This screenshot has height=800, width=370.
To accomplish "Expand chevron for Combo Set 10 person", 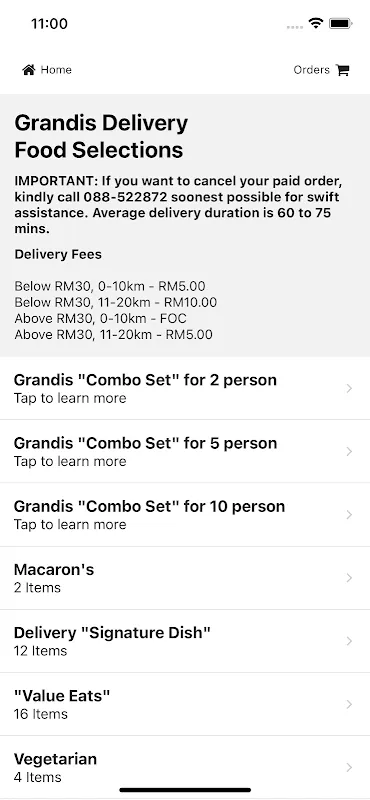I will [x=349, y=515].
